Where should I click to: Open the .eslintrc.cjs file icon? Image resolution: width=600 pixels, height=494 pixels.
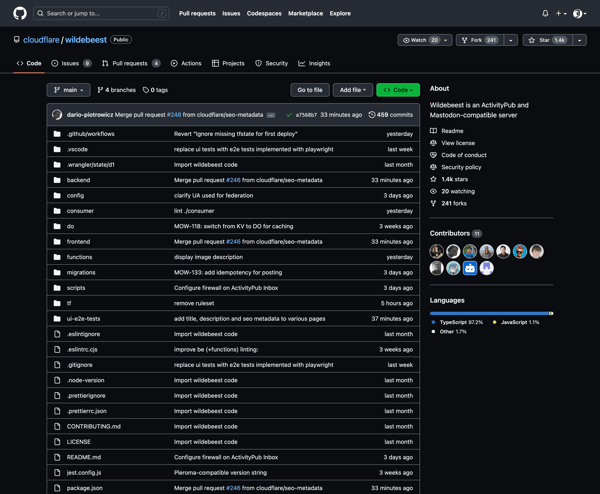pyautogui.click(x=57, y=350)
